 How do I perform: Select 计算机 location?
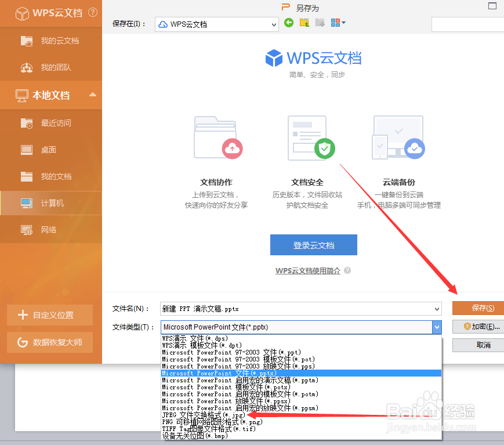(51, 203)
